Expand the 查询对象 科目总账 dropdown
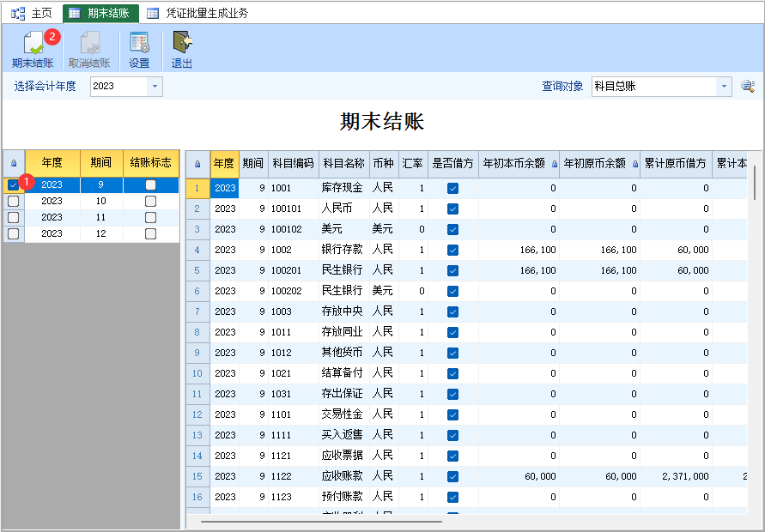This screenshot has height=532, width=765. 724,86
